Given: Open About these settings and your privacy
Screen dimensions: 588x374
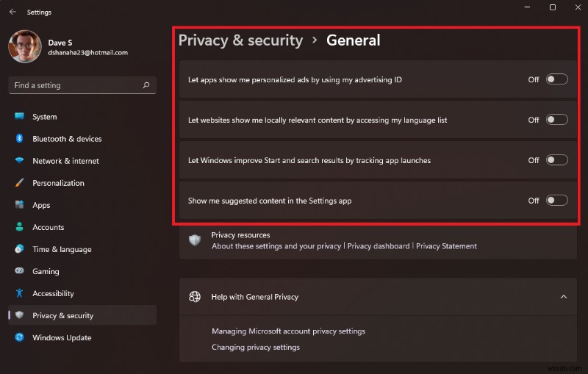Looking at the screenshot, I should (x=276, y=246).
